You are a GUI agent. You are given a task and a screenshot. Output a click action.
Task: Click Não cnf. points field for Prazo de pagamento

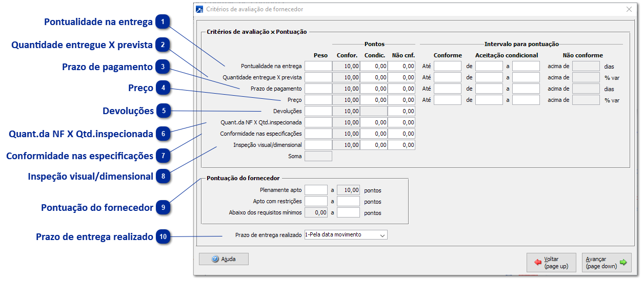tap(401, 89)
